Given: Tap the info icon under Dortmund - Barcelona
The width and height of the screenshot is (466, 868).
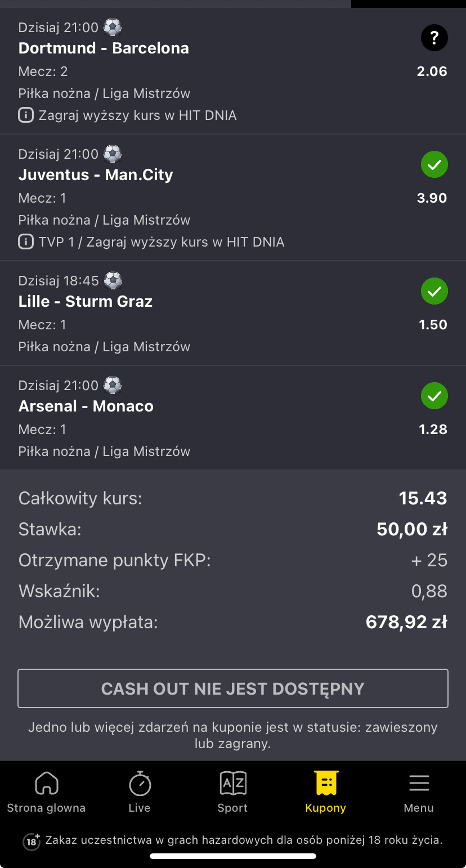Looking at the screenshot, I should click(x=26, y=115).
